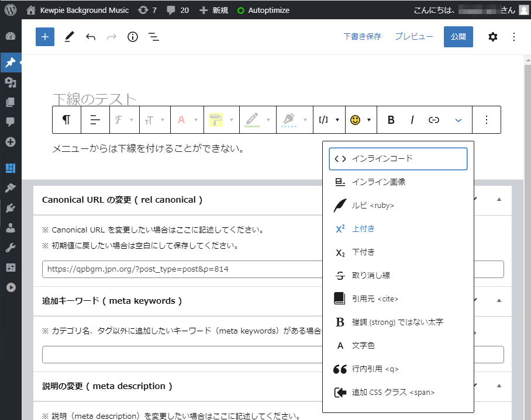Open the Posts pin sidebar icon
This screenshot has width=531, height=420.
click(x=11, y=63)
